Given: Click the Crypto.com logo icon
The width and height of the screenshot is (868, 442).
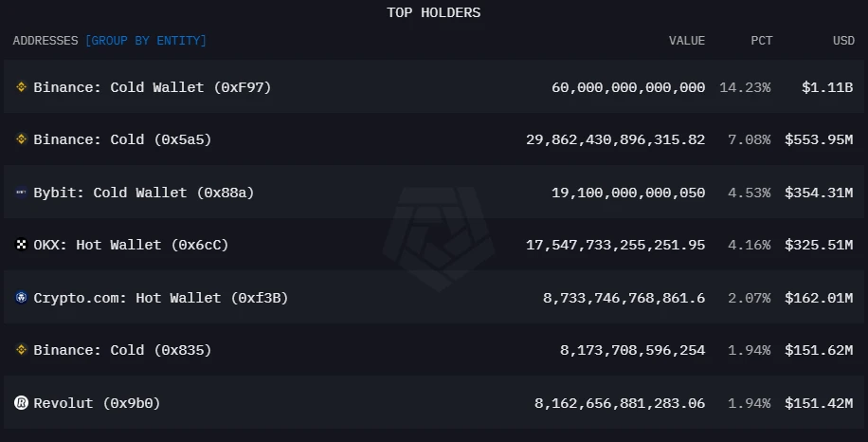Looking at the screenshot, I should point(21,298).
